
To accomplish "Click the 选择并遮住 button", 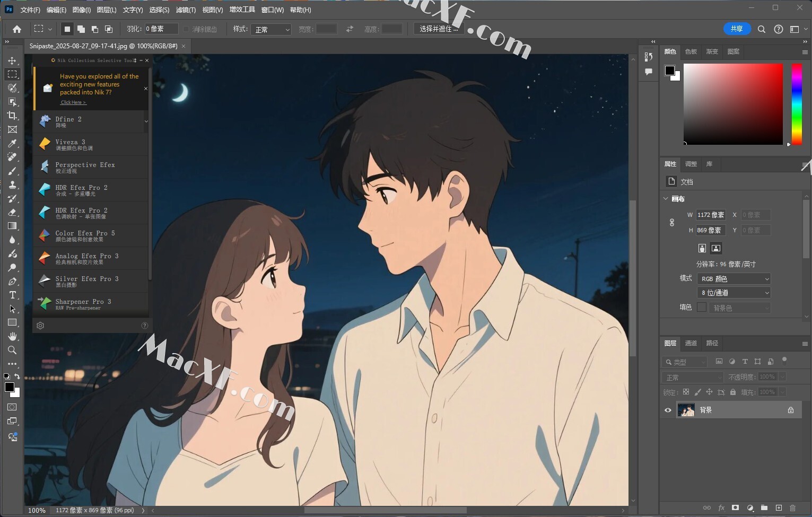I will (x=439, y=29).
